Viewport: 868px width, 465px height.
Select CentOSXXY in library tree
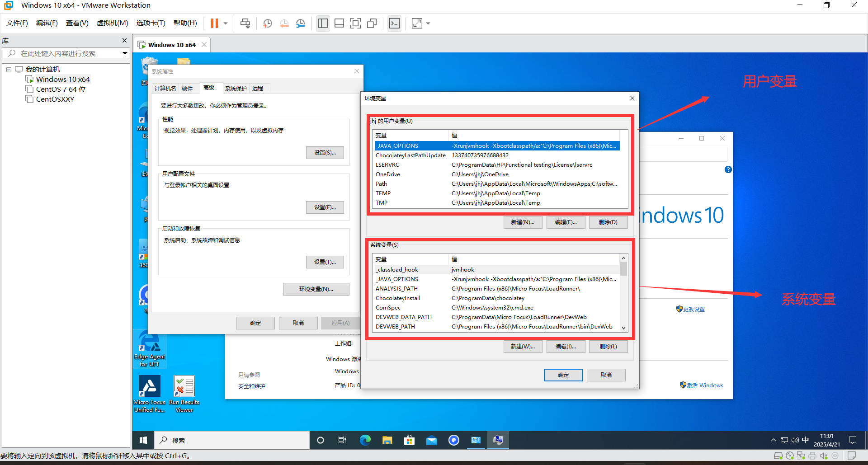click(x=55, y=99)
